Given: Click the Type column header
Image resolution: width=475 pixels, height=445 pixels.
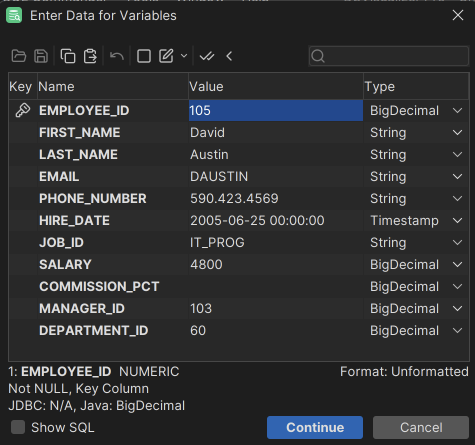Looking at the screenshot, I should pyautogui.click(x=416, y=87).
